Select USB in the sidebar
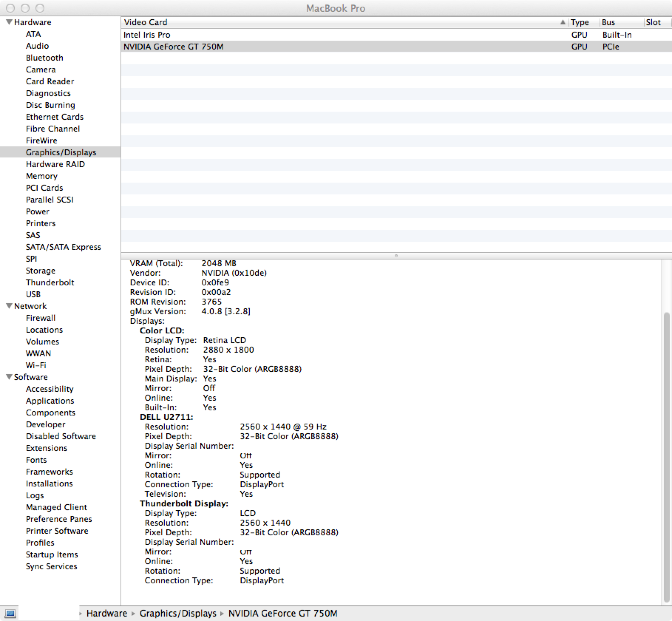672x621 pixels. (x=33, y=294)
